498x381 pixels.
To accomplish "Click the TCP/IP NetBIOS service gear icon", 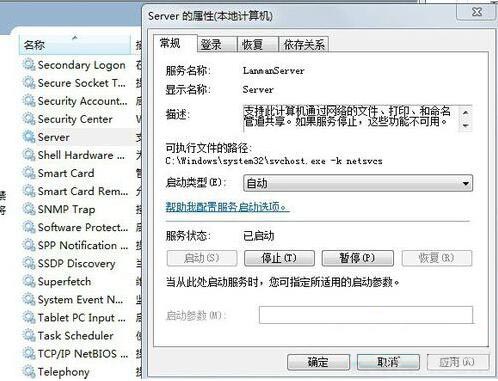I will click(x=29, y=353).
